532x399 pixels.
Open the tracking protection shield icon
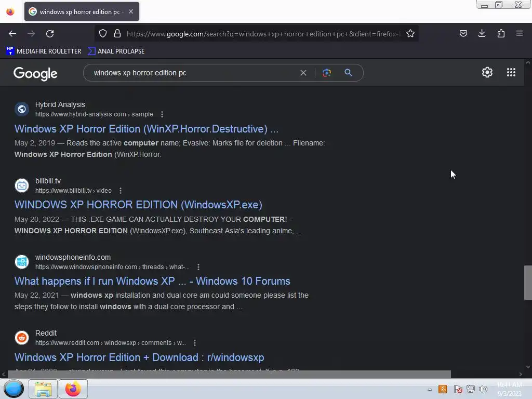pos(103,34)
